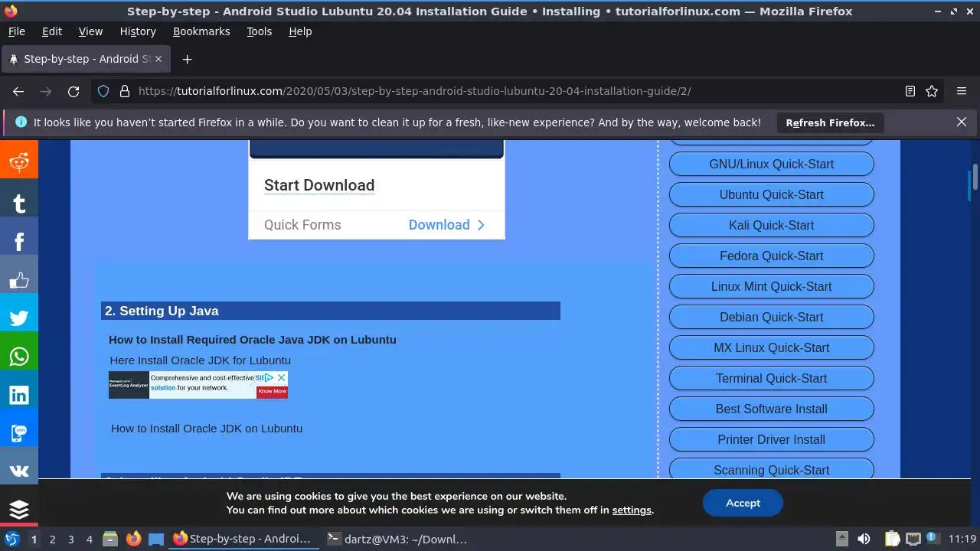
Task: Open the History menu
Action: coord(138,31)
